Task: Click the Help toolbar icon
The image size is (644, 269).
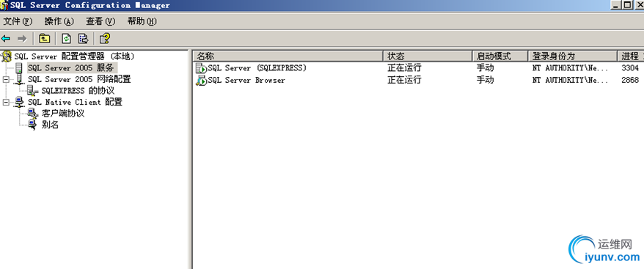Action: point(105,39)
